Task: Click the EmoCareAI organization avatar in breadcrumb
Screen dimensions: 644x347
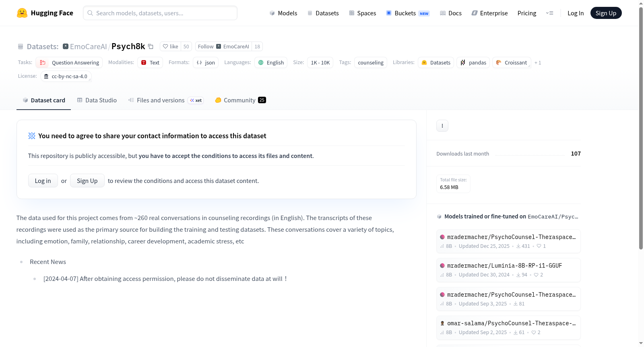Action: [x=66, y=46]
